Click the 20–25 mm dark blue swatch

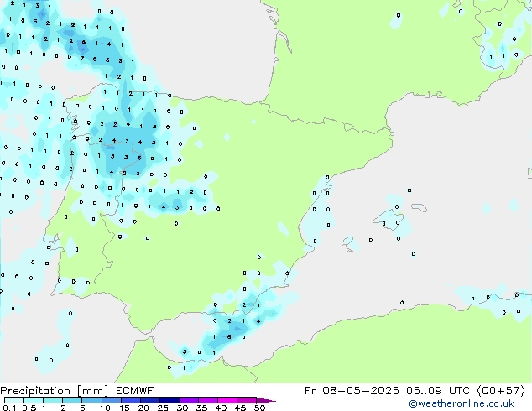pyautogui.click(x=150, y=400)
